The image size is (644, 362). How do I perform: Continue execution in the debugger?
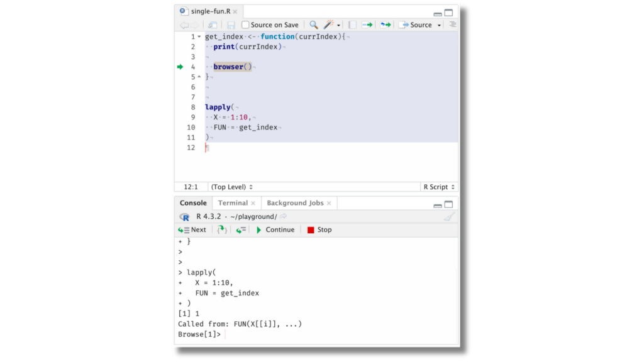click(277, 229)
